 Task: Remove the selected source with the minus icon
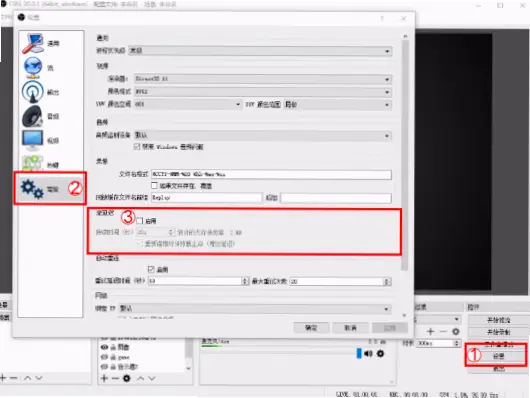[x=115, y=378]
